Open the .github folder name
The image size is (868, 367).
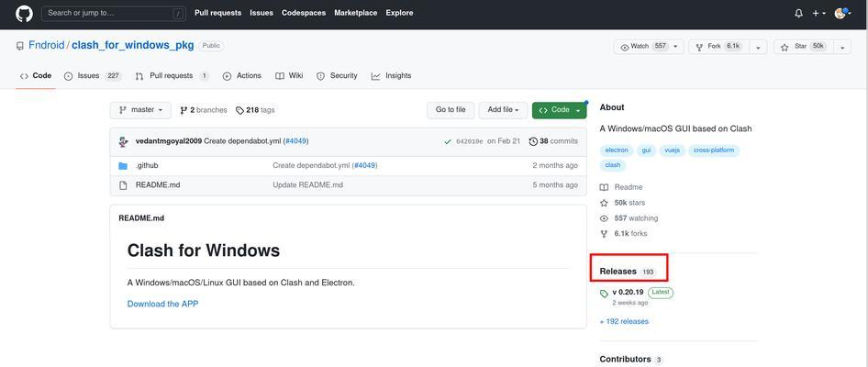click(147, 165)
